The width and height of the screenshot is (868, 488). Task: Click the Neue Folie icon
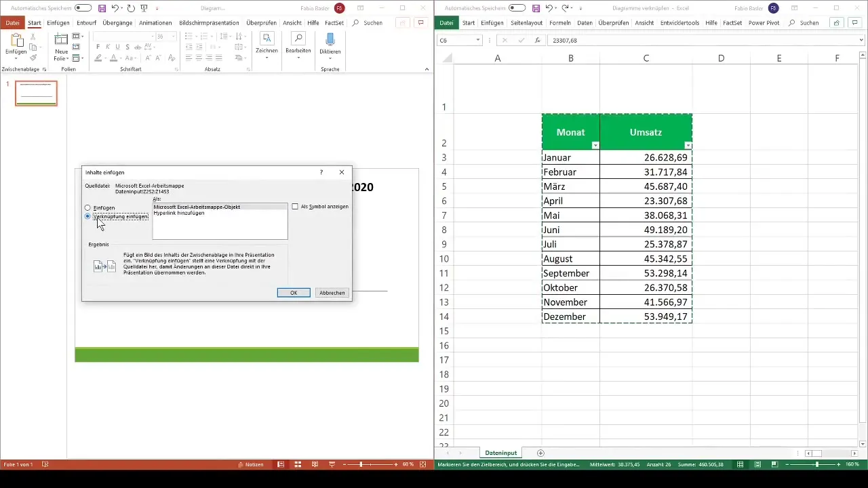pos(61,40)
